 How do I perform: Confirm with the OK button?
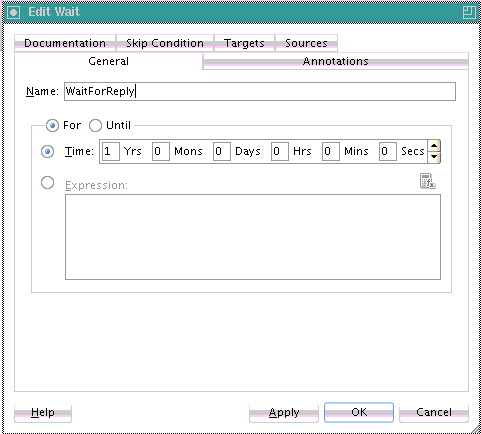(x=359, y=412)
